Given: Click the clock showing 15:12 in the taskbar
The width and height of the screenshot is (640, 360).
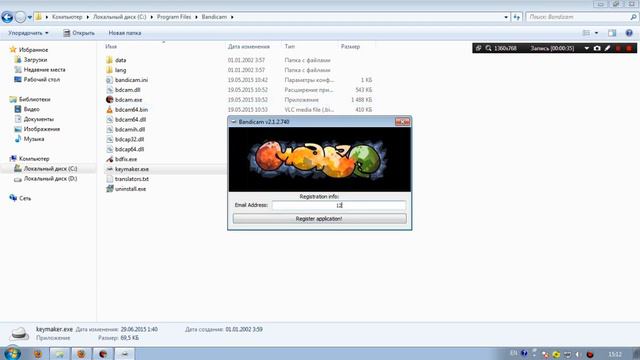Looking at the screenshot, I should point(615,354).
